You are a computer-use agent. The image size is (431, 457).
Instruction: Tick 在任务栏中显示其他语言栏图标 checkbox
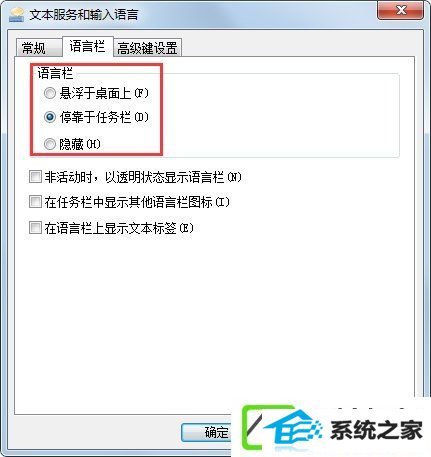click(35, 202)
